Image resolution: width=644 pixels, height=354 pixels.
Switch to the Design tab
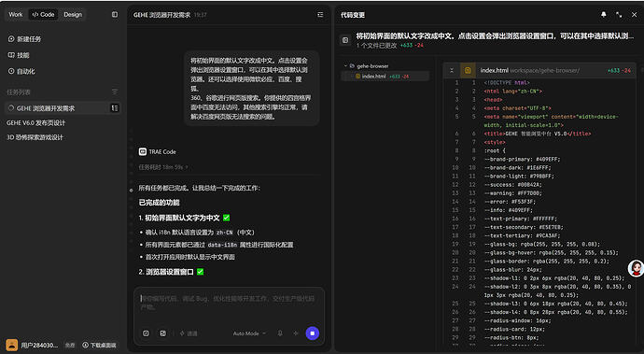[73, 14]
